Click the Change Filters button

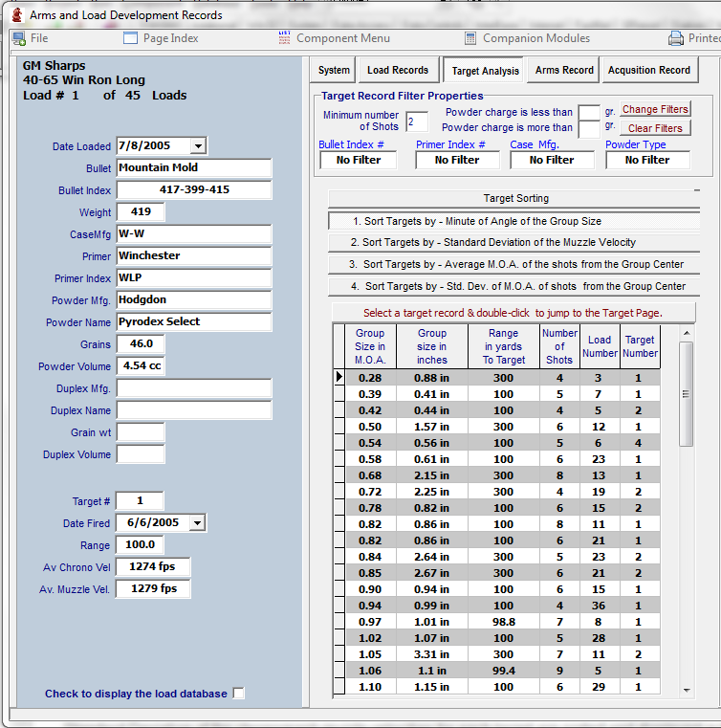point(655,109)
